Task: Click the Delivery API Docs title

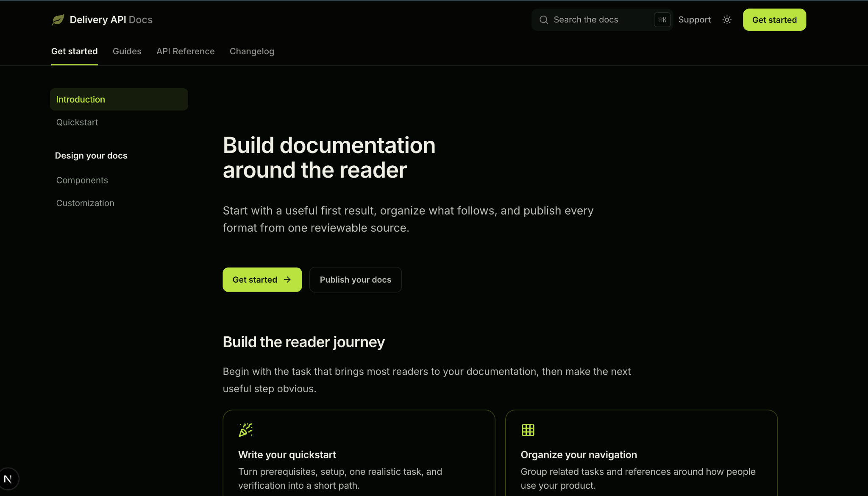Action: [111, 20]
